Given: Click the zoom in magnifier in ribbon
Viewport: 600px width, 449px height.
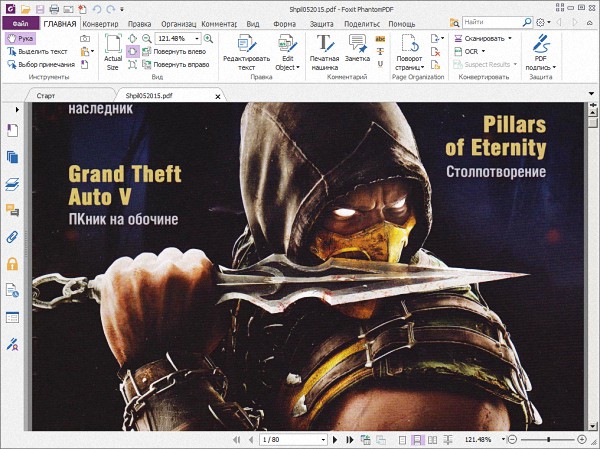Looking at the screenshot, I should pos(209,38).
